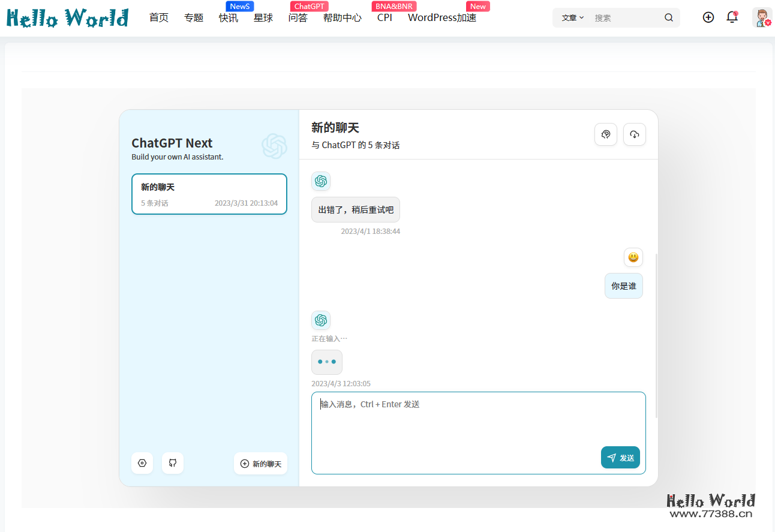Click the cloud download export icon

[x=634, y=134]
